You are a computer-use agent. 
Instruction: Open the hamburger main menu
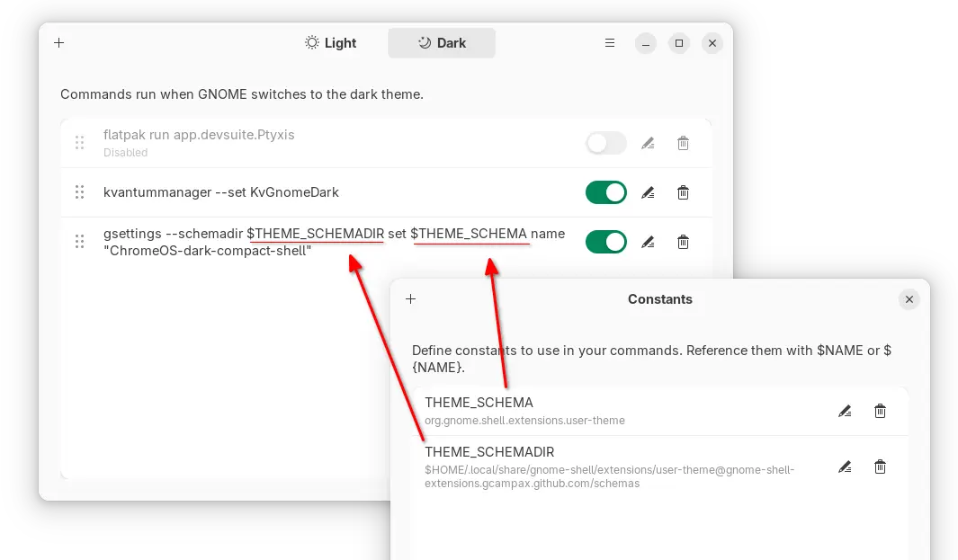click(x=610, y=43)
